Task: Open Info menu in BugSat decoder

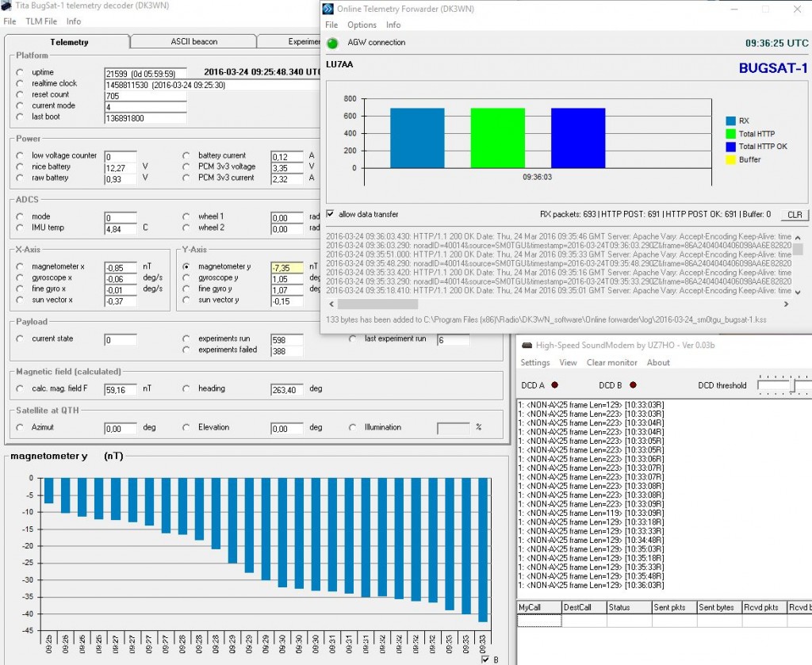Action: coord(74,21)
